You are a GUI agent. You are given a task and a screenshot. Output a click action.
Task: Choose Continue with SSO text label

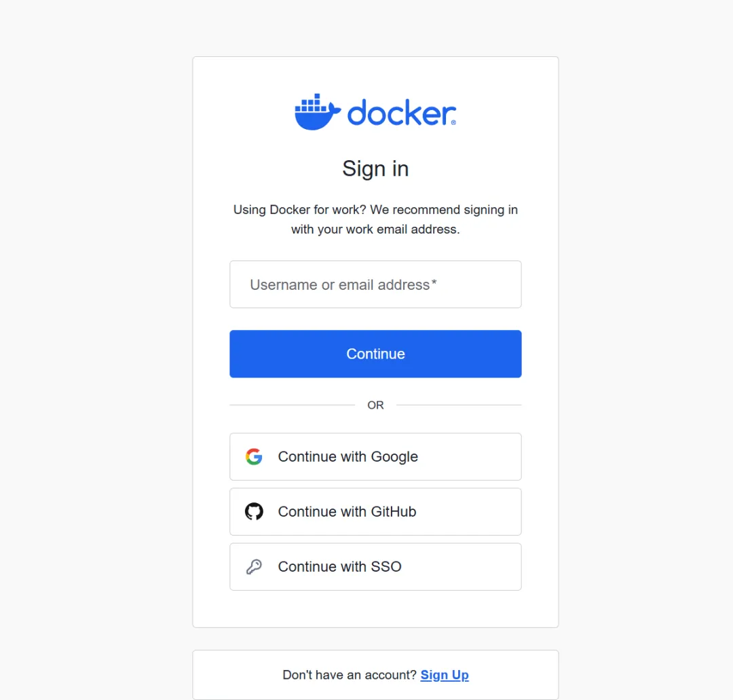pyautogui.click(x=339, y=567)
